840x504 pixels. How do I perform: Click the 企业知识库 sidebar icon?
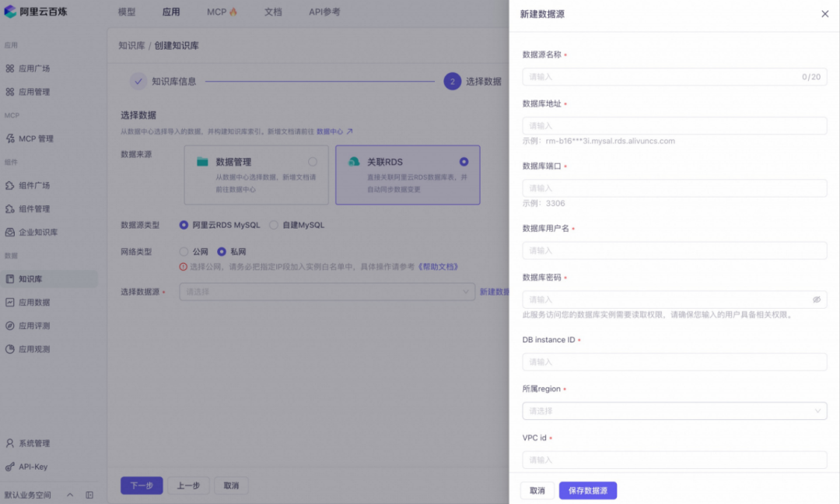click(x=9, y=233)
